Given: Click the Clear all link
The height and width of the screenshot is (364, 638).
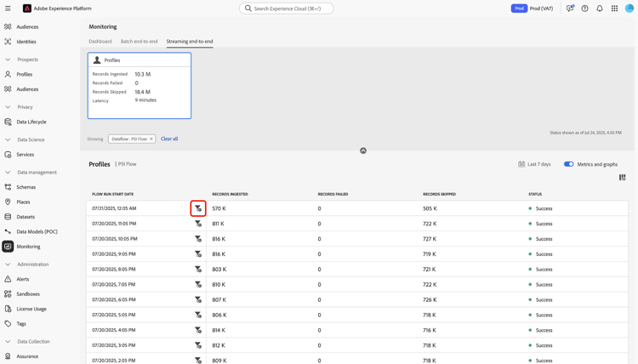Looking at the screenshot, I should point(169,139).
